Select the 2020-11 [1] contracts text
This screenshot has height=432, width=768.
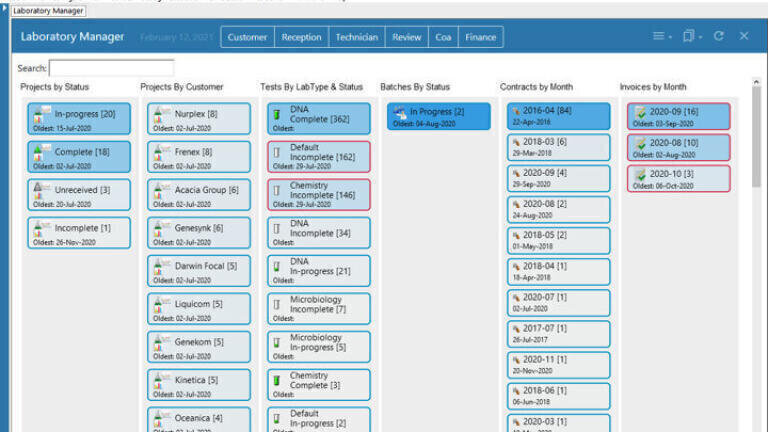[545, 360]
